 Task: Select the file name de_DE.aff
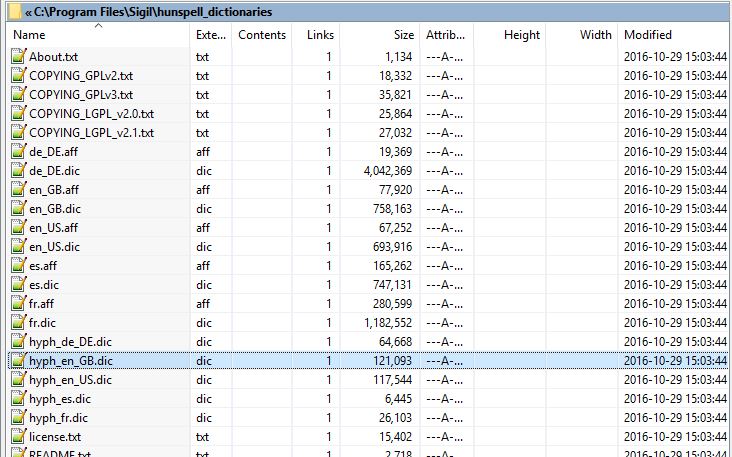(x=53, y=152)
